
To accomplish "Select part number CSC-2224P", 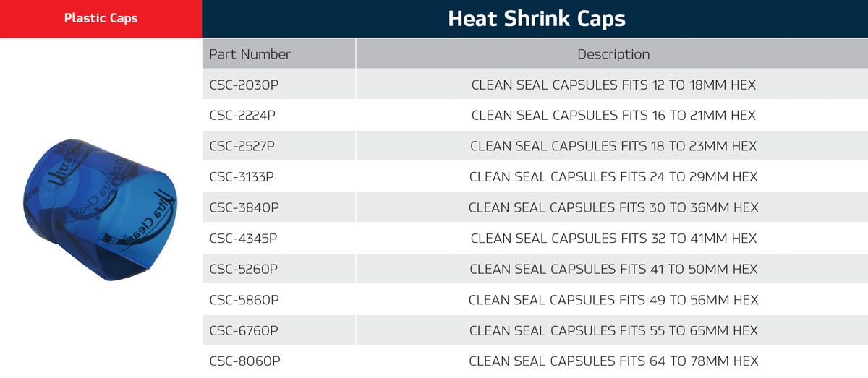I will click(x=244, y=116).
